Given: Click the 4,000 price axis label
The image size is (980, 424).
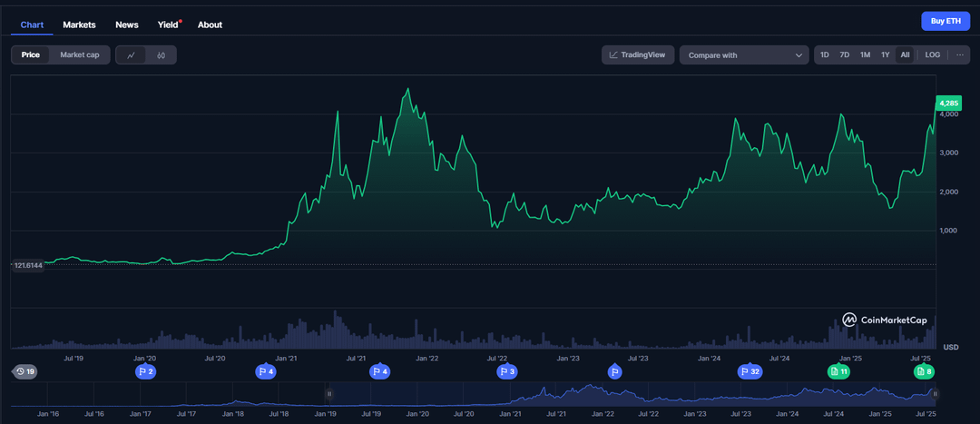Looking at the screenshot, I should (949, 114).
